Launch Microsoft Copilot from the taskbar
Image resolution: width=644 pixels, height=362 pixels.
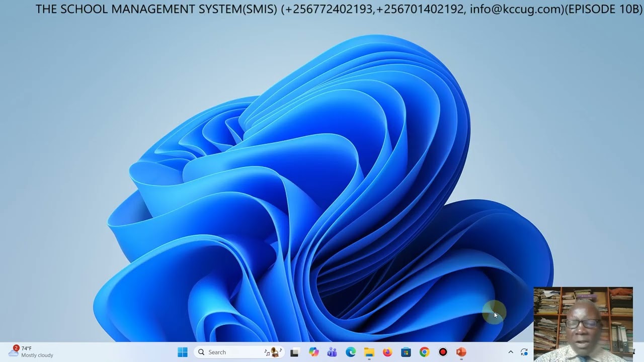click(314, 352)
